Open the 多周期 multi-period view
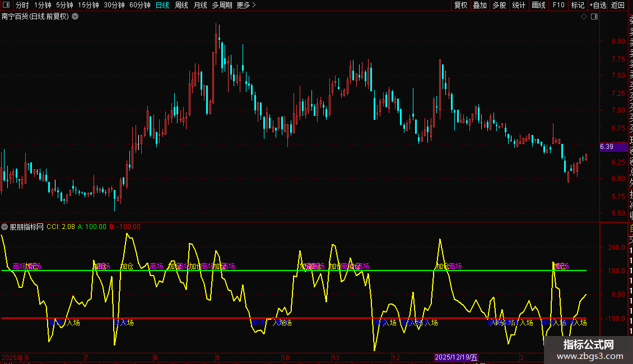This screenshot has width=633, height=364. click(x=222, y=5)
